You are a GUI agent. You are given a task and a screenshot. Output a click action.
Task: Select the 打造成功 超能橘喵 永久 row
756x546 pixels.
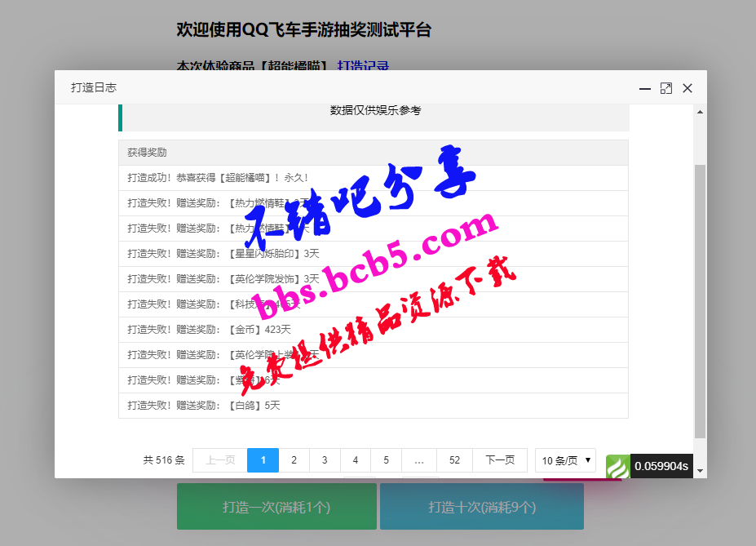pos(374,178)
